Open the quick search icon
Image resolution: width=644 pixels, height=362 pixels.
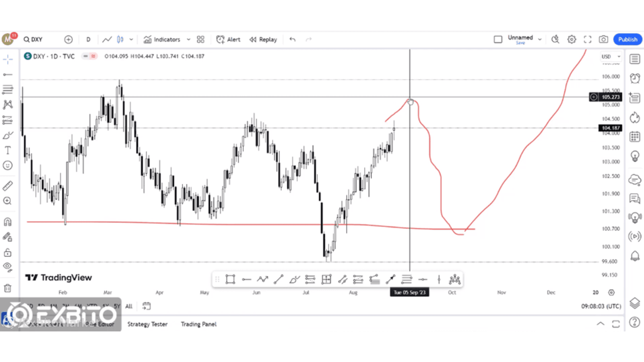[x=555, y=39]
